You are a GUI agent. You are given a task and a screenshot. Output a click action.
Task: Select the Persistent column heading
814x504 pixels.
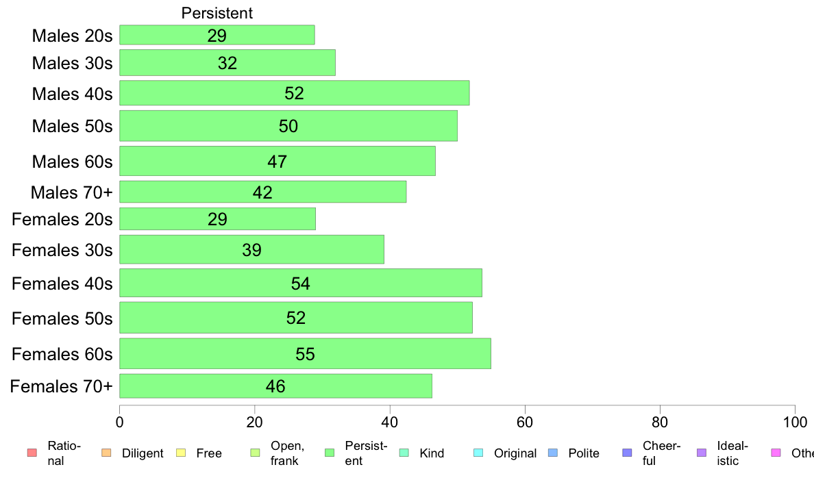(217, 13)
